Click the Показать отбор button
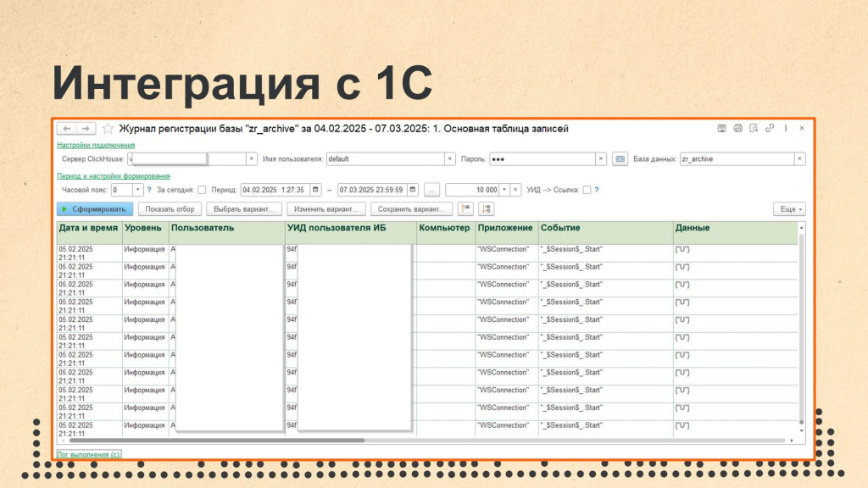This screenshot has width=868, height=488. pyautogui.click(x=170, y=209)
